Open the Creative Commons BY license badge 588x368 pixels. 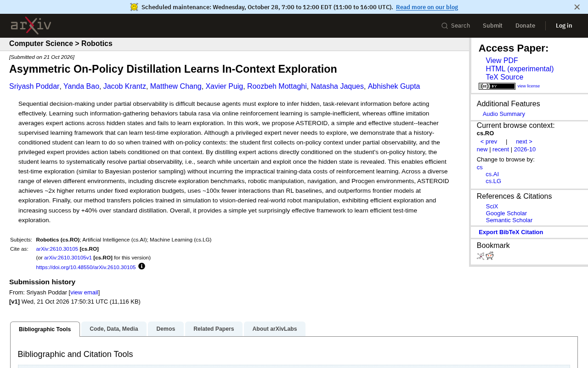coord(497,86)
